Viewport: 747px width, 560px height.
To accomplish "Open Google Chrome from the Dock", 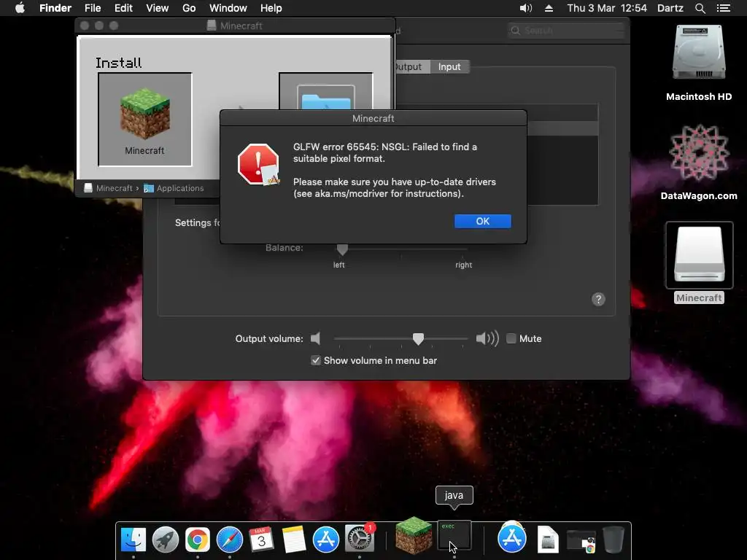I will (x=197, y=539).
